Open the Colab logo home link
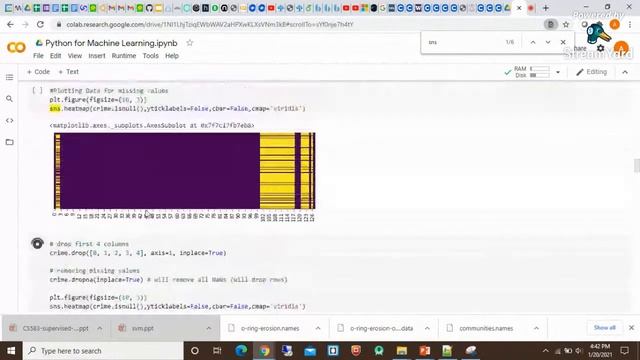The height and width of the screenshot is (360, 640). [16, 47]
